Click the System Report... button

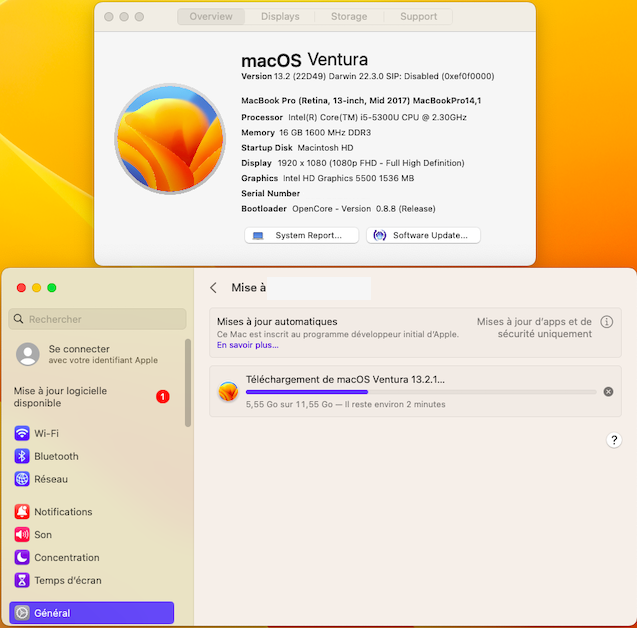coord(301,235)
